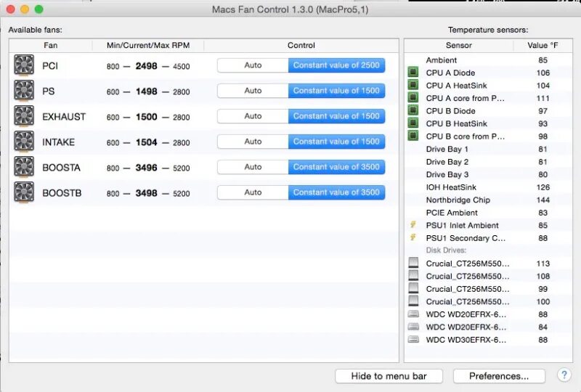This screenshot has width=581, height=392.
Task: Click the INTAKE fan icon
Action: coord(24,142)
